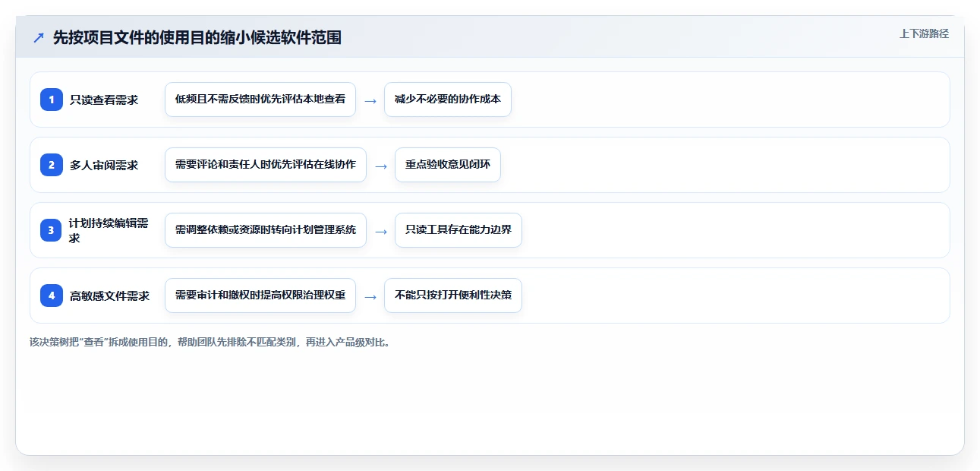The width and height of the screenshot is (980, 471).
Task: Click the arrow icon beside the header title
Action: [39, 37]
